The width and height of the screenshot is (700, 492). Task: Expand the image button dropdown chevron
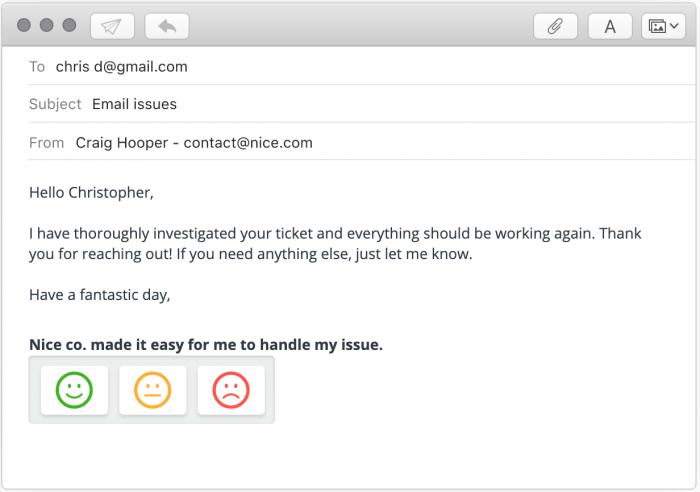674,26
